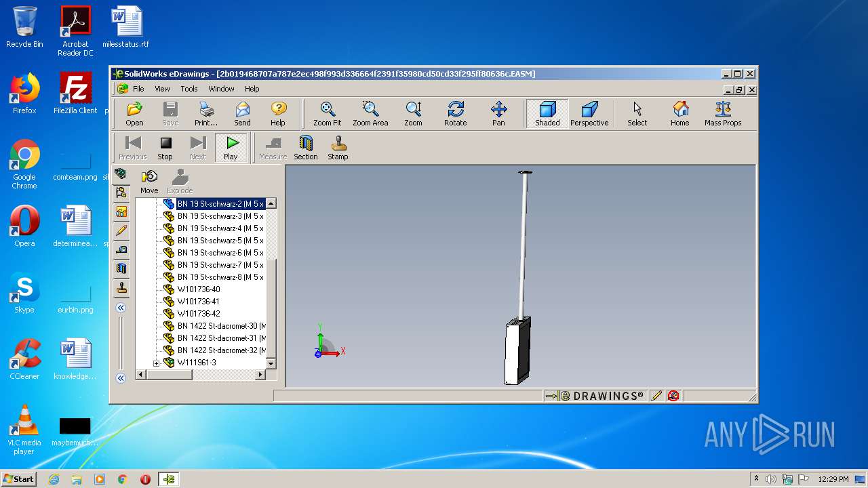Open the third sidebar tab icon

click(x=121, y=212)
